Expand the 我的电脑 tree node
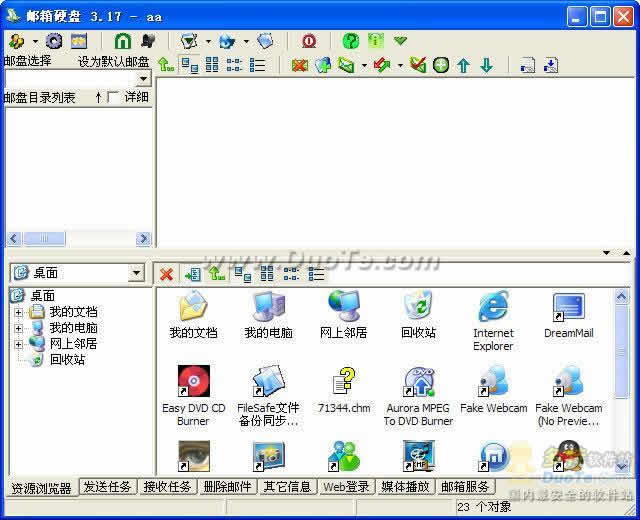Screen dimensions: 640x520 click(x=18, y=328)
